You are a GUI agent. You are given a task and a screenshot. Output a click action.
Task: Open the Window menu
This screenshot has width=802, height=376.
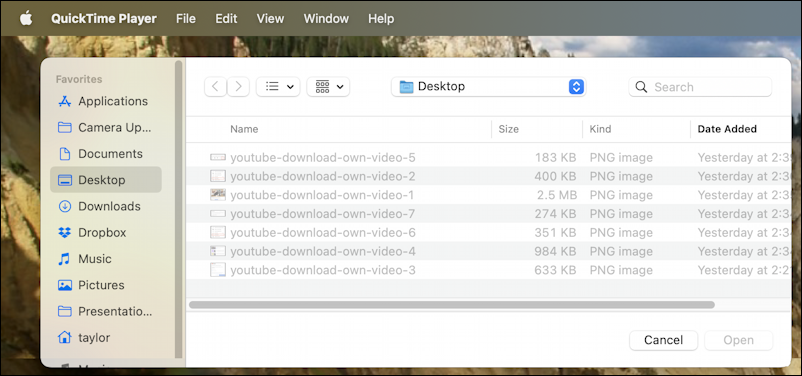coord(326,19)
